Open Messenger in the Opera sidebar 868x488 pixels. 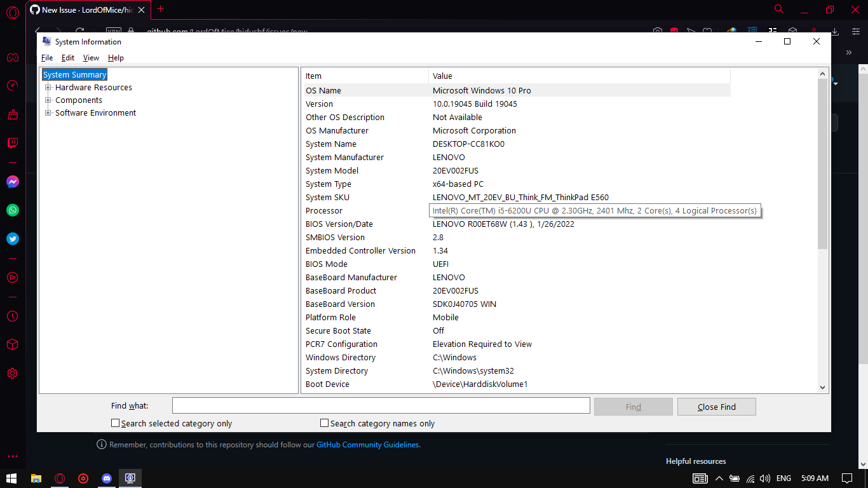pyautogui.click(x=13, y=182)
